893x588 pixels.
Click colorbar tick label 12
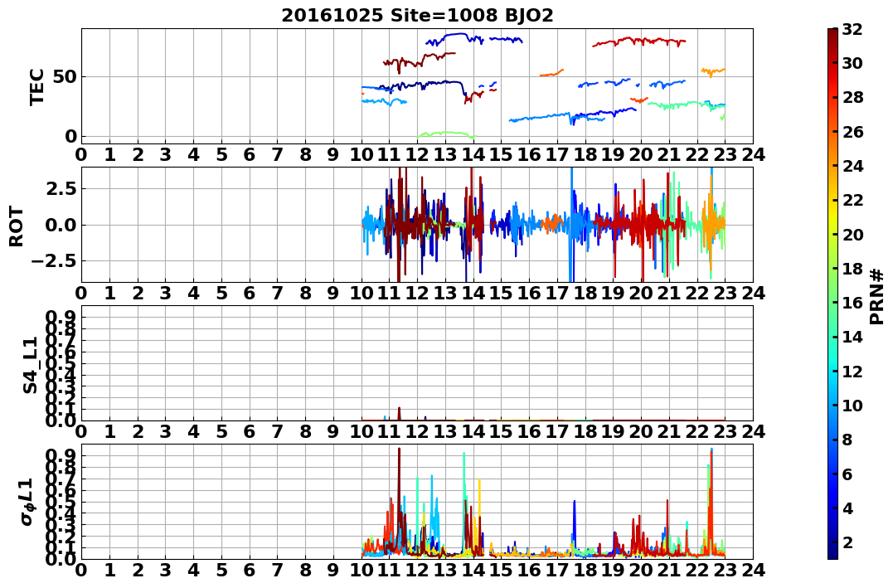(852, 371)
